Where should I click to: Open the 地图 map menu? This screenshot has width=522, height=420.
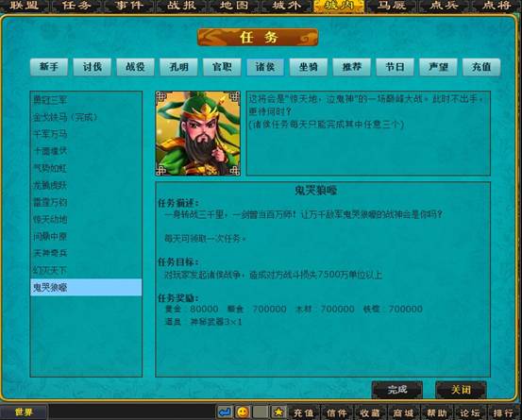[234, 6]
